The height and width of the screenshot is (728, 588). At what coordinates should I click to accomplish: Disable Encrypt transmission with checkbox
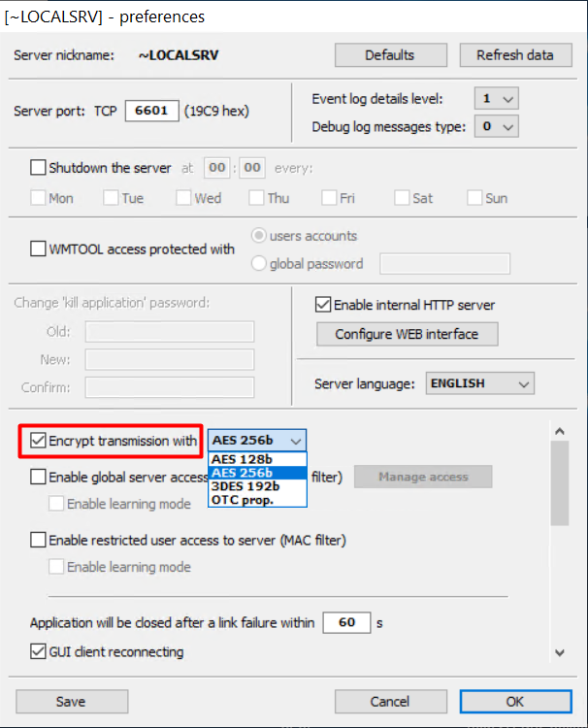click(x=39, y=441)
